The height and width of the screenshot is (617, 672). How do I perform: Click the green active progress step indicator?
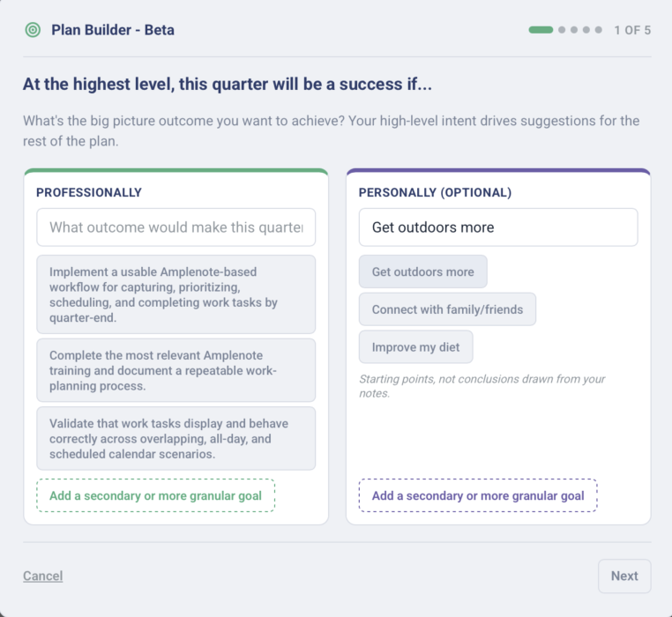point(541,30)
